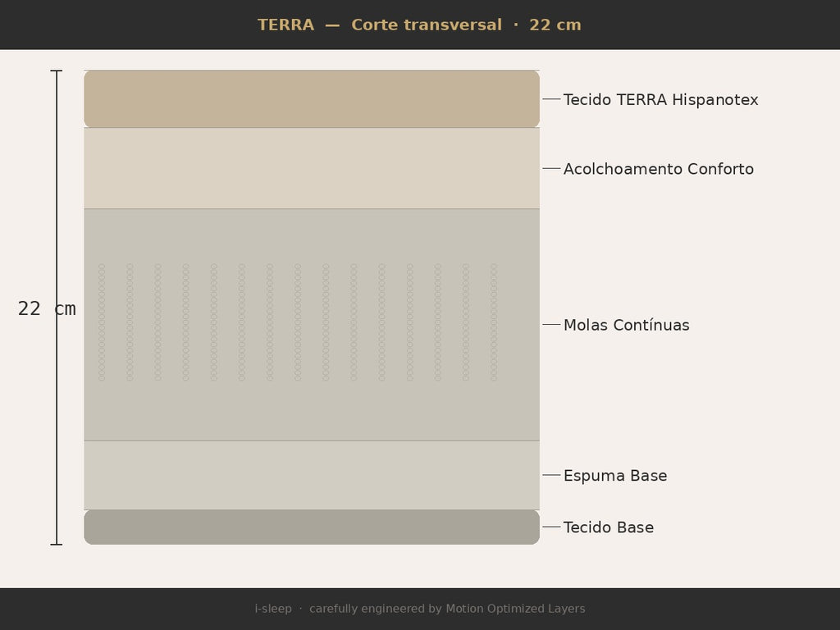Screen dimensions: 840x630
Task: Click the top tan fabric layer
Action: [x=312, y=99]
